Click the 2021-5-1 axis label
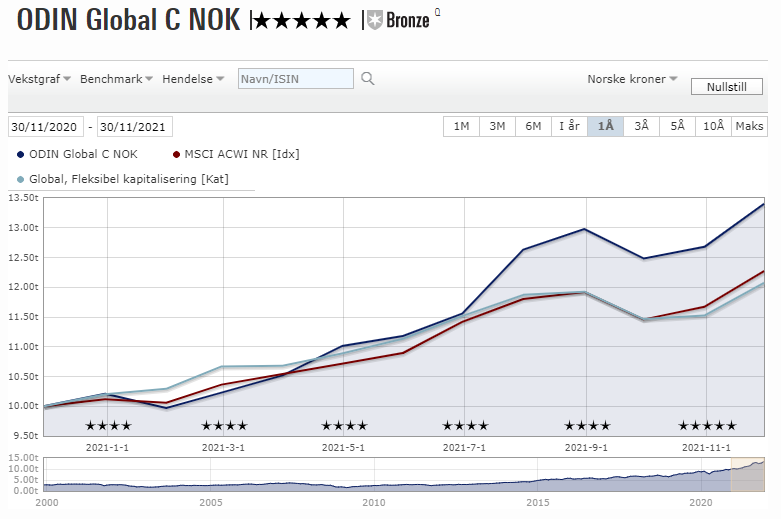Image resolution: width=781 pixels, height=519 pixels. click(343, 447)
